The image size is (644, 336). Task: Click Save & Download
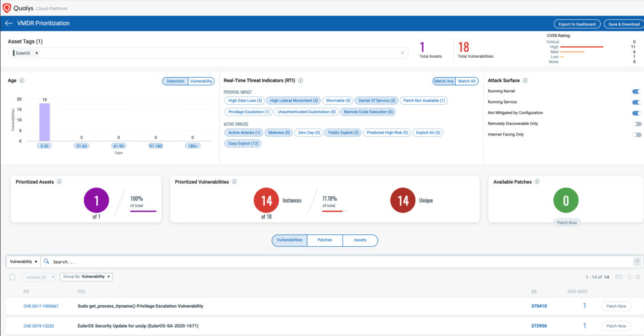(624, 24)
